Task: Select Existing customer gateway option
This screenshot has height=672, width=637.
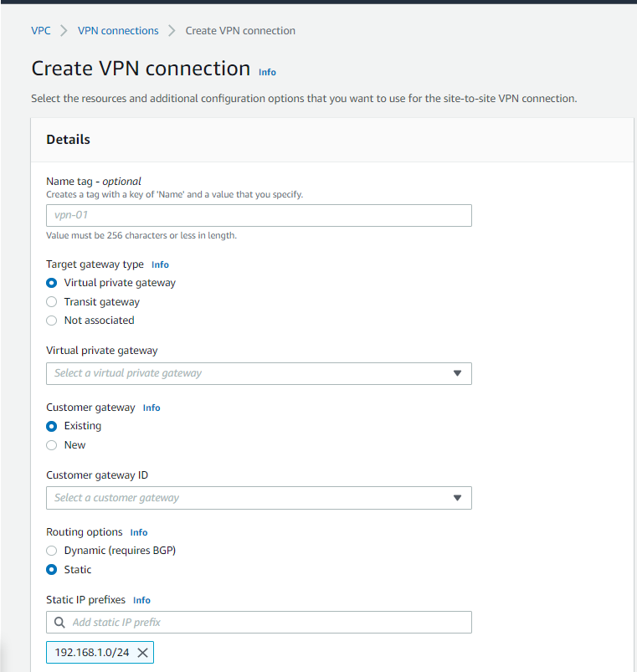Action: point(52,426)
